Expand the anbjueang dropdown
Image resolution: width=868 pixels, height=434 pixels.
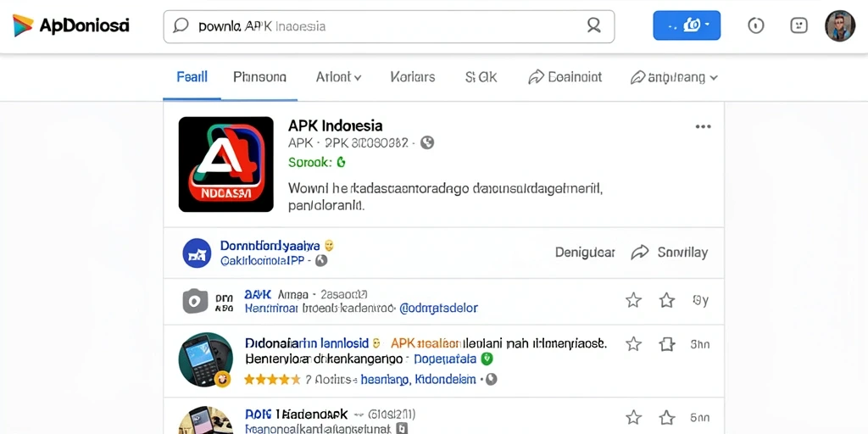click(x=674, y=77)
